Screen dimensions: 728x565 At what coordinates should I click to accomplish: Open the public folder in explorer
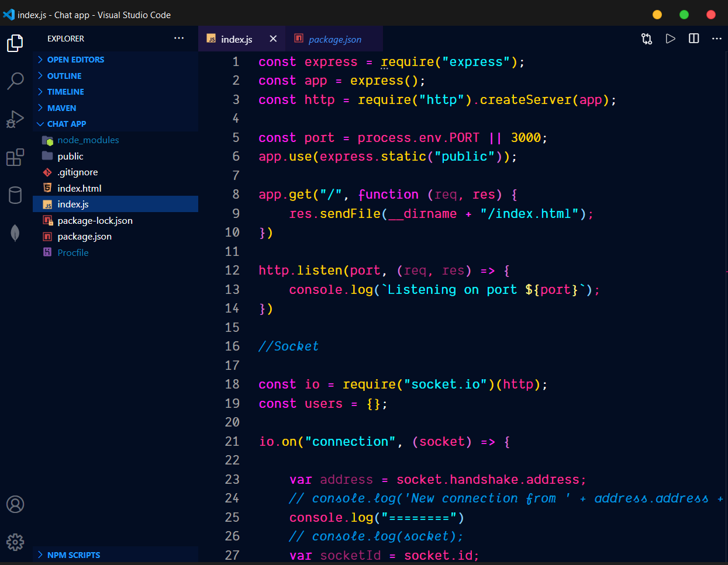coord(115,156)
